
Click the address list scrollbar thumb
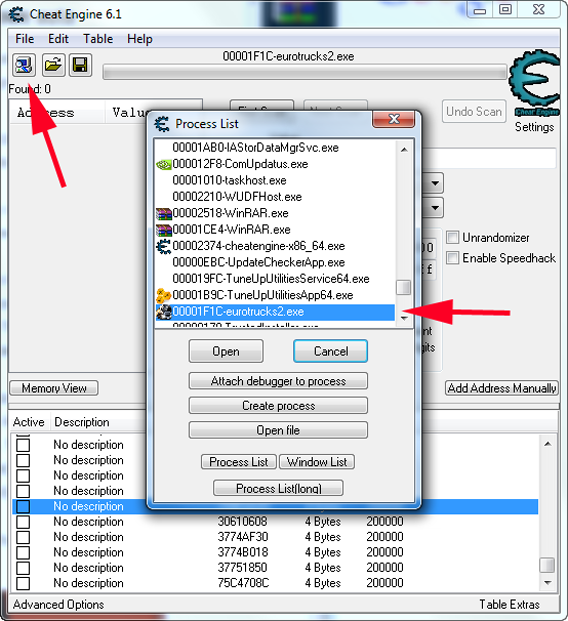pos(547,565)
